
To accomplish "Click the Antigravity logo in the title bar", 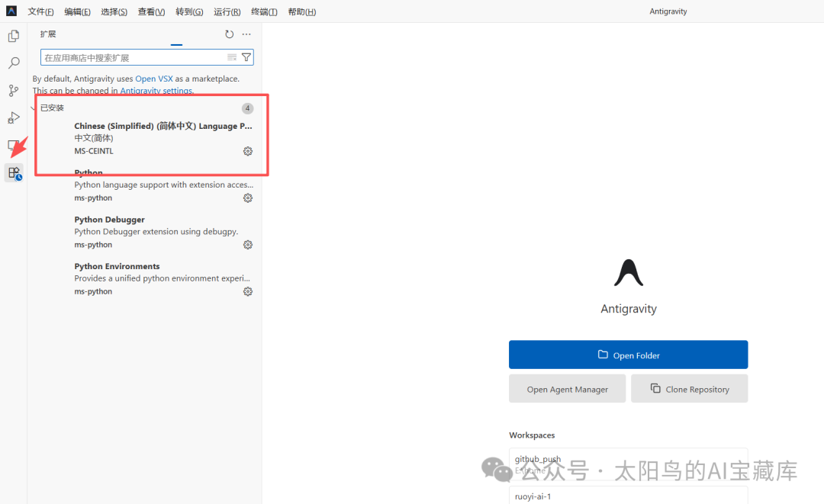I will tap(11, 11).
